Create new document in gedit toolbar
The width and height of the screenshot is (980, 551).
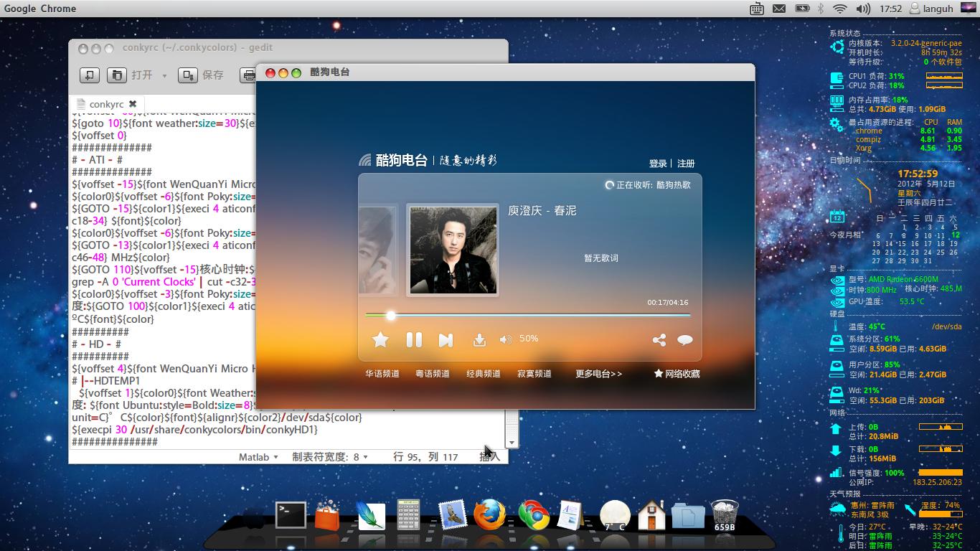pyautogui.click(x=89, y=75)
